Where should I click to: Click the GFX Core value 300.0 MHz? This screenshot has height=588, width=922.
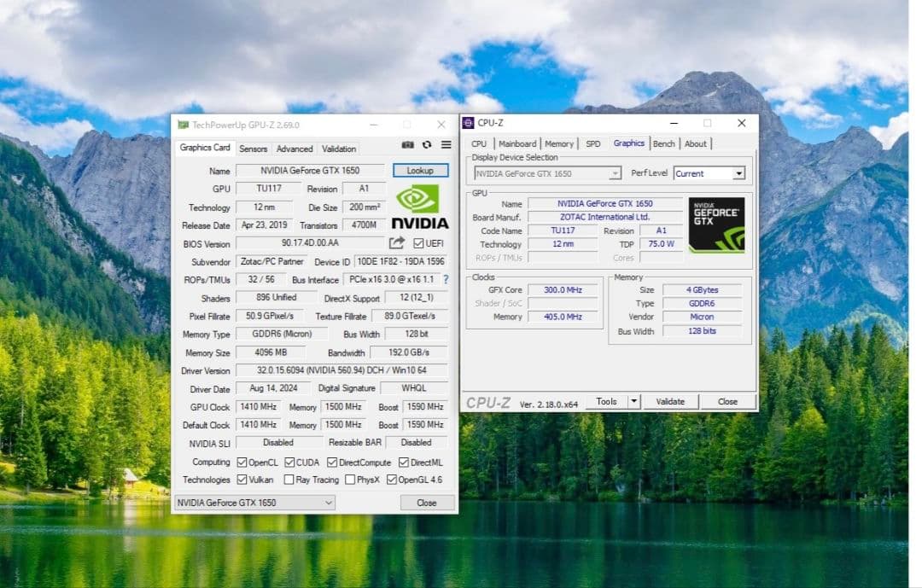[563, 290]
